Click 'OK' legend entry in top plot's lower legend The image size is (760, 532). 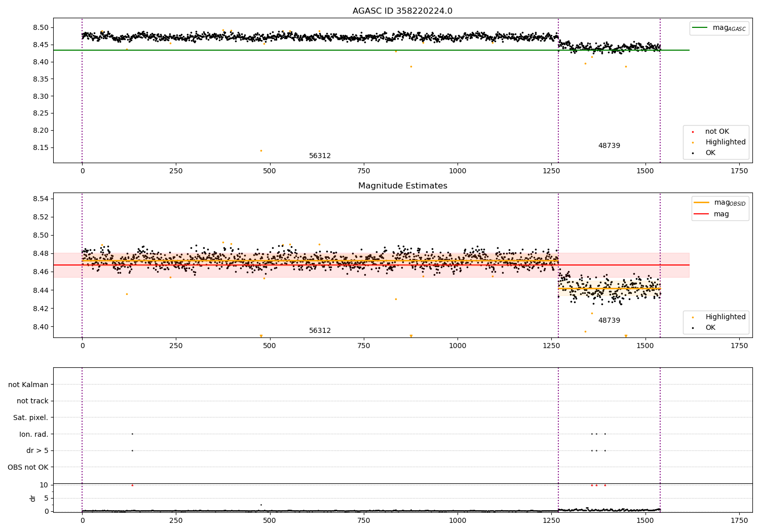(x=710, y=153)
